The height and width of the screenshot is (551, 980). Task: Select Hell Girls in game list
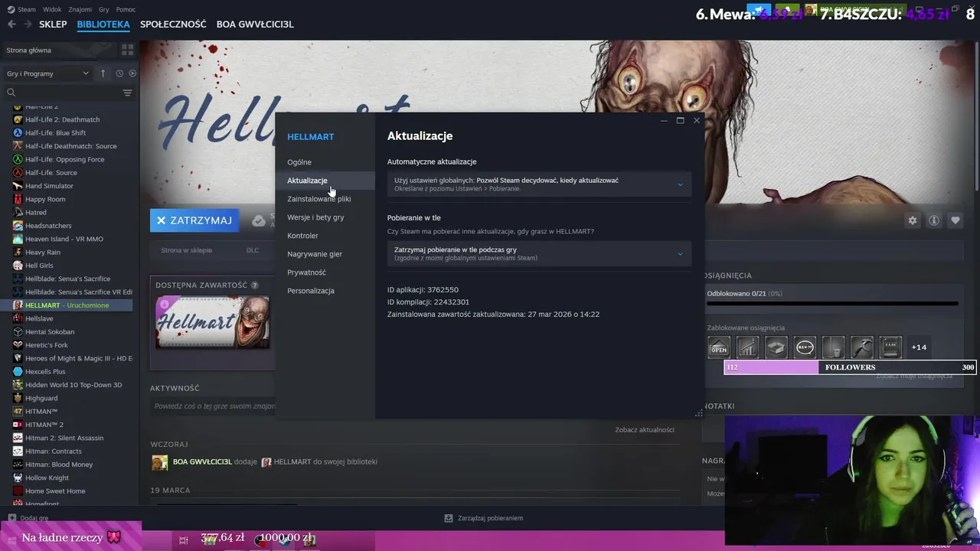(x=39, y=266)
